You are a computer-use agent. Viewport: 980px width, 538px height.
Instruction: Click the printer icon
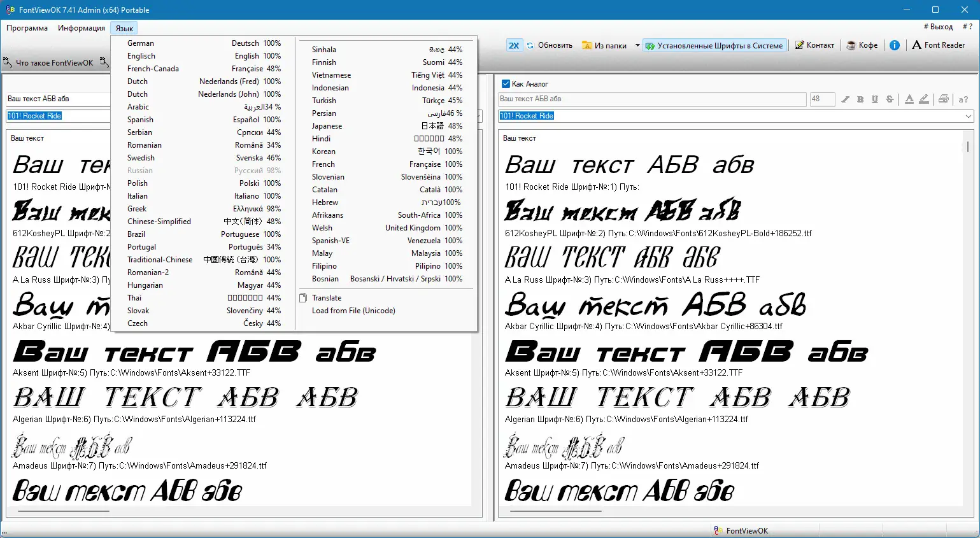(944, 99)
